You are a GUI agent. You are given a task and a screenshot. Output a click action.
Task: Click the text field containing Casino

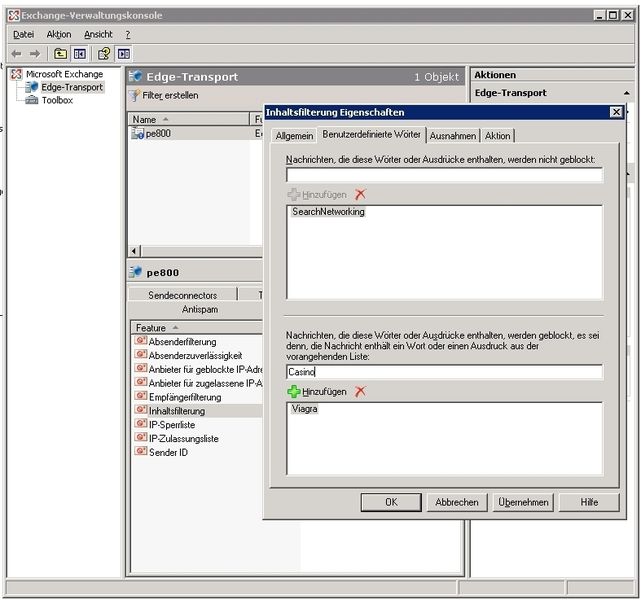[443, 372]
